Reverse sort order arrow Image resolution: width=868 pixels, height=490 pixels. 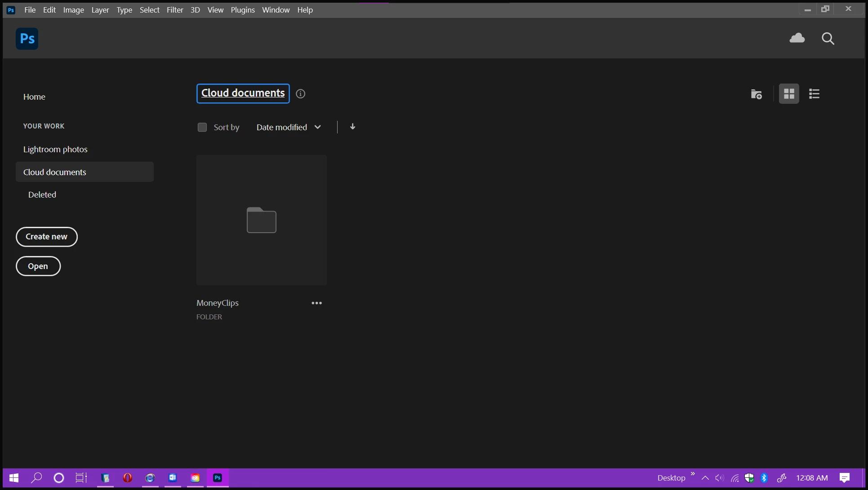pos(352,127)
